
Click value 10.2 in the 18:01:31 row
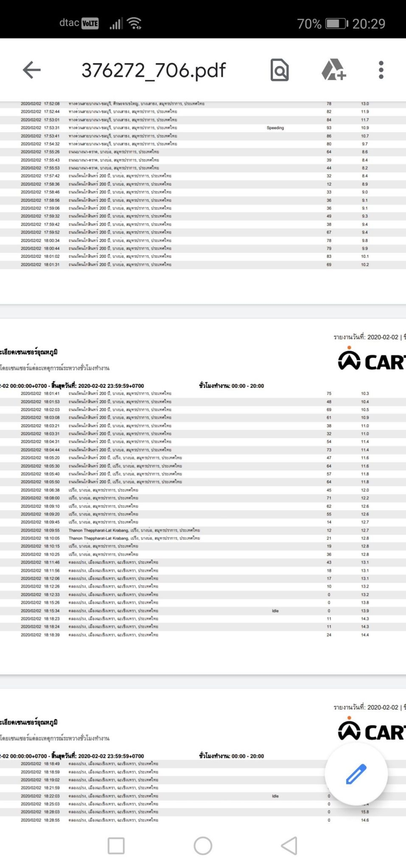point(365,264)
